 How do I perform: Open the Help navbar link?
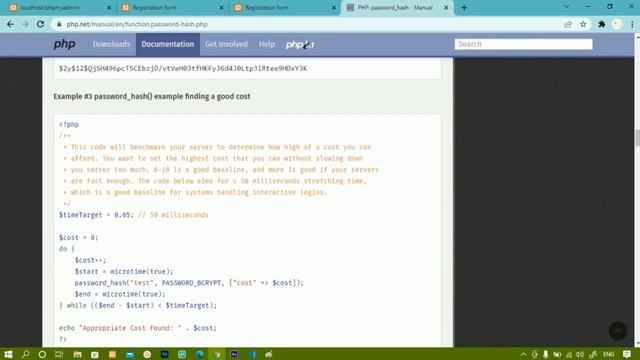[x=267, y=44]
